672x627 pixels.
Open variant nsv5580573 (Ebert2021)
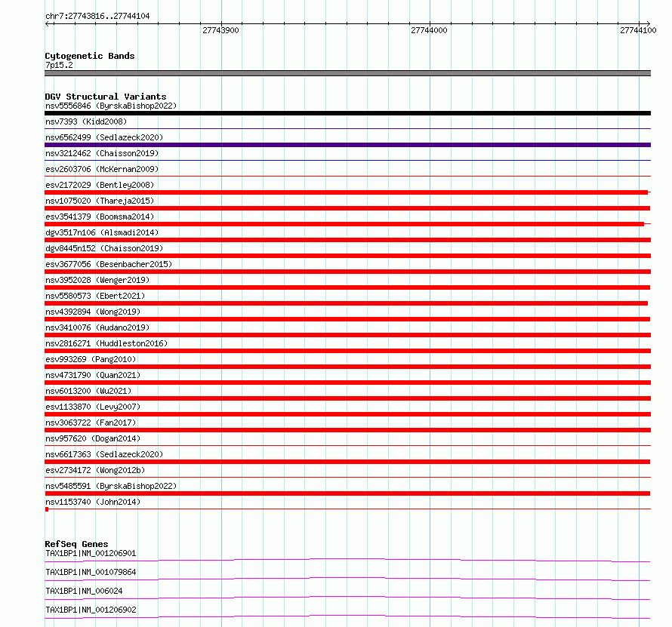95,296
